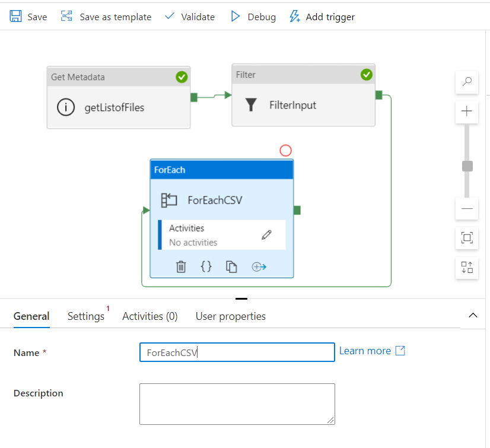The width and height of the screenshot is (490, 448).
Task: Toggle the breakpoint circle above ForEach
Action: pos(286,151)
